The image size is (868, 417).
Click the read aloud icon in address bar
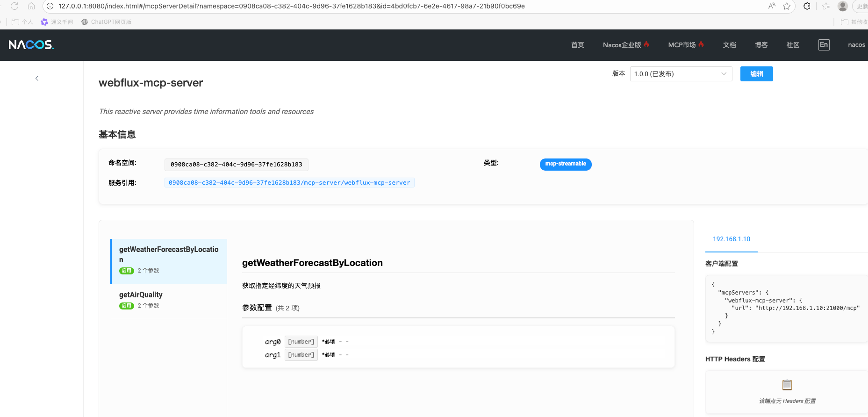click(772, 6)
